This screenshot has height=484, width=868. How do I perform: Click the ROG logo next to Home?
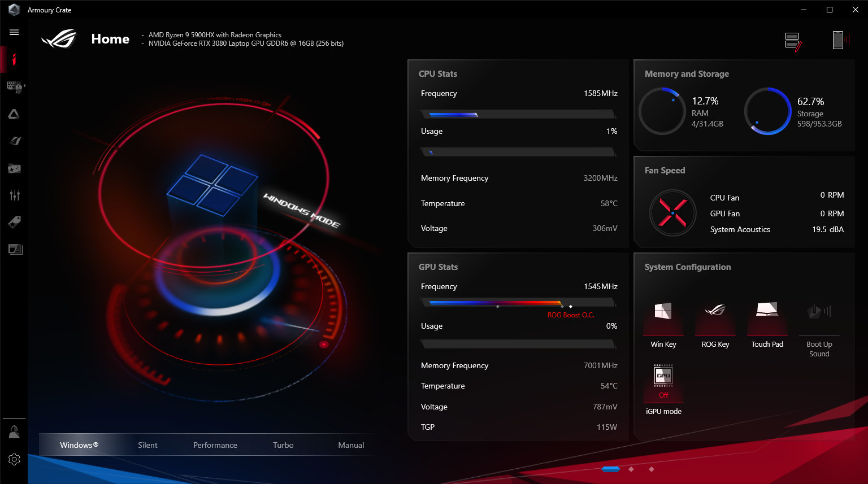click(59, 38)
